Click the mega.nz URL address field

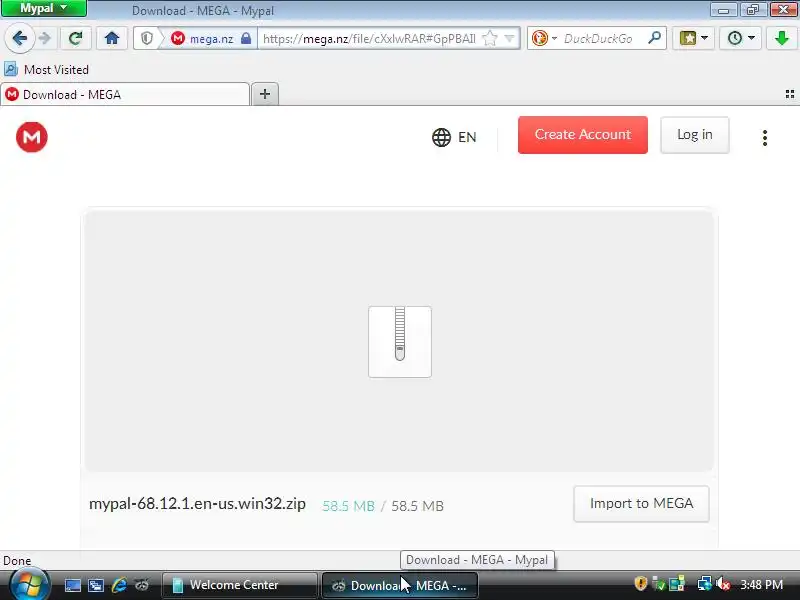(x=368, y=39)
